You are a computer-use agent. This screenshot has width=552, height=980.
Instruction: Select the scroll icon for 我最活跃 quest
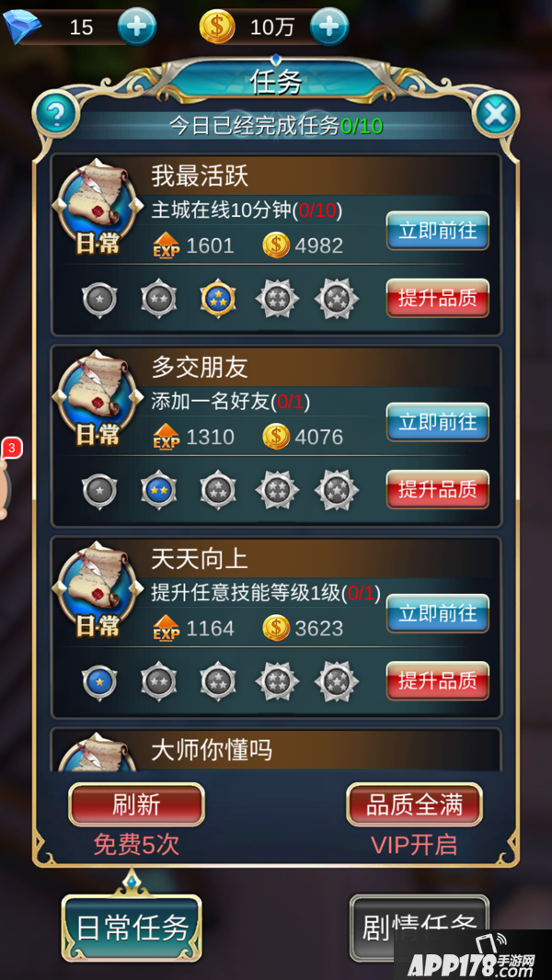pyautogui.click(x=98, y=208)
